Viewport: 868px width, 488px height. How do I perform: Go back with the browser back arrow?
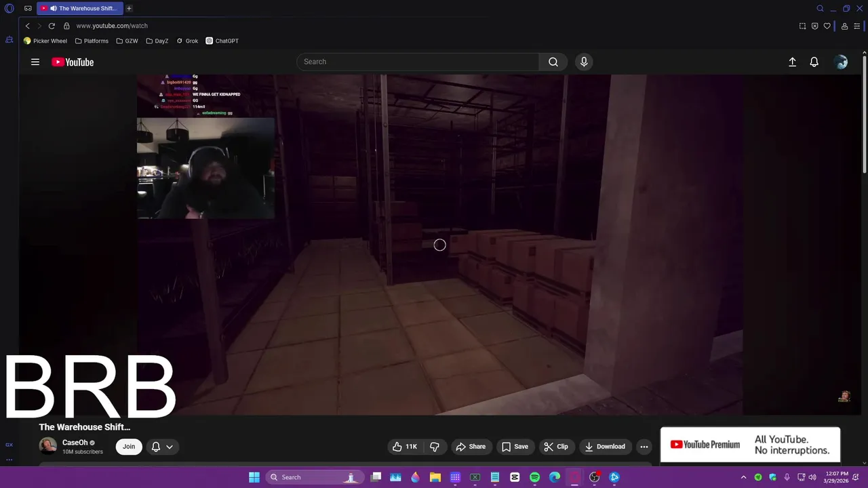pos(27,26)
